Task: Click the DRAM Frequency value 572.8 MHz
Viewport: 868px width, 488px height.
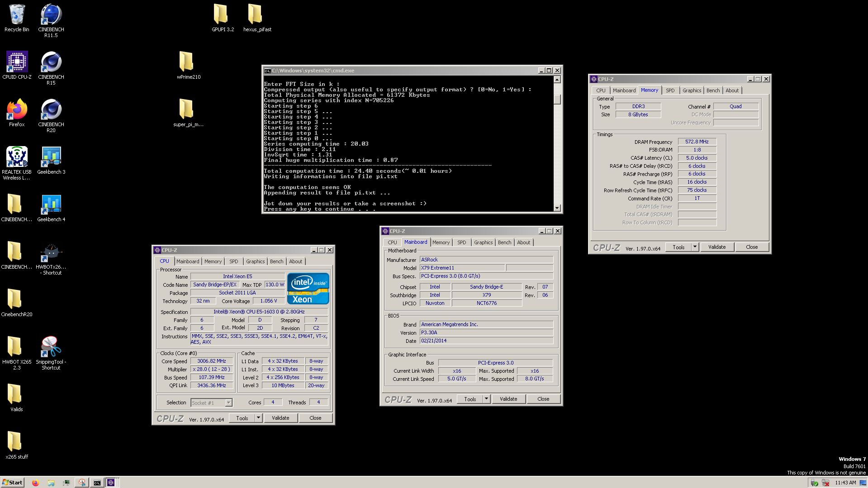Action: pos(697,142)
